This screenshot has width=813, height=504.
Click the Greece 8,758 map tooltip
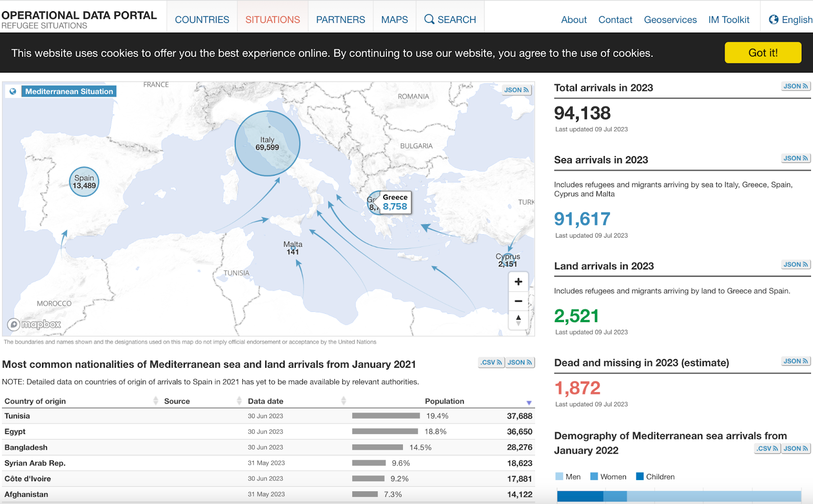click(x=395, y=202)
